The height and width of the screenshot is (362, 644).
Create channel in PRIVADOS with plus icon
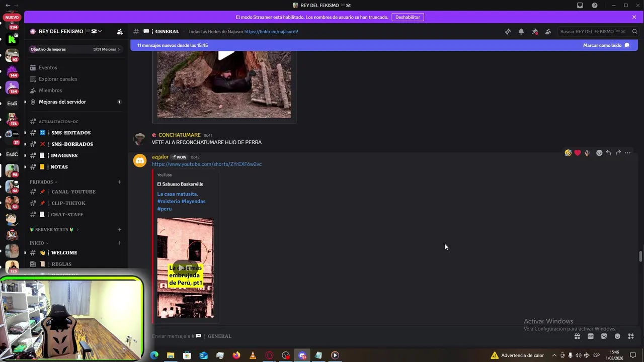coord(119,182)
